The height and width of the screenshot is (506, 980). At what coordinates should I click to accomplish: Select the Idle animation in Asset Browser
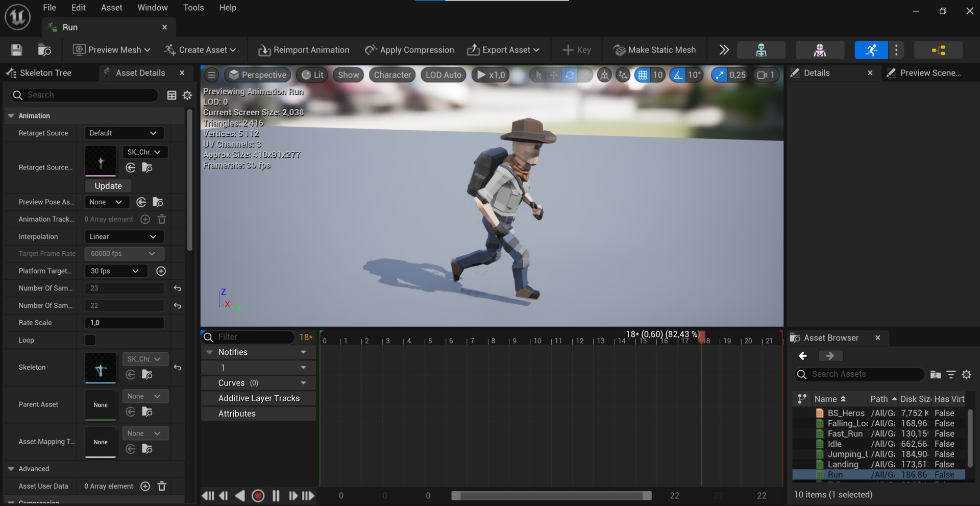(836, 444)
